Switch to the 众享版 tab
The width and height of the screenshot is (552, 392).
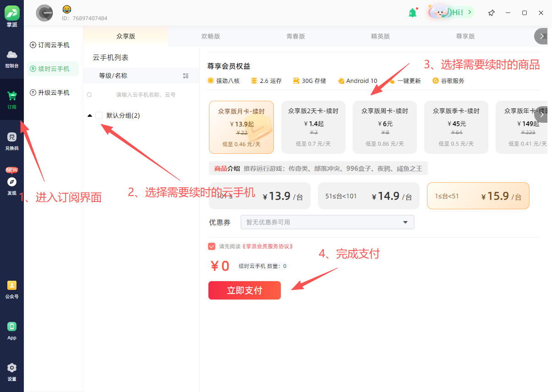(x=126, y=37)
